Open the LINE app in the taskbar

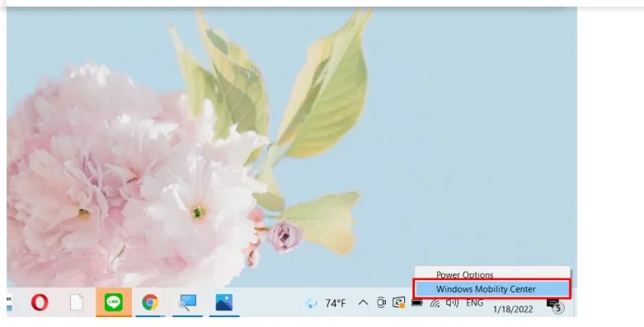click(114, 303)
